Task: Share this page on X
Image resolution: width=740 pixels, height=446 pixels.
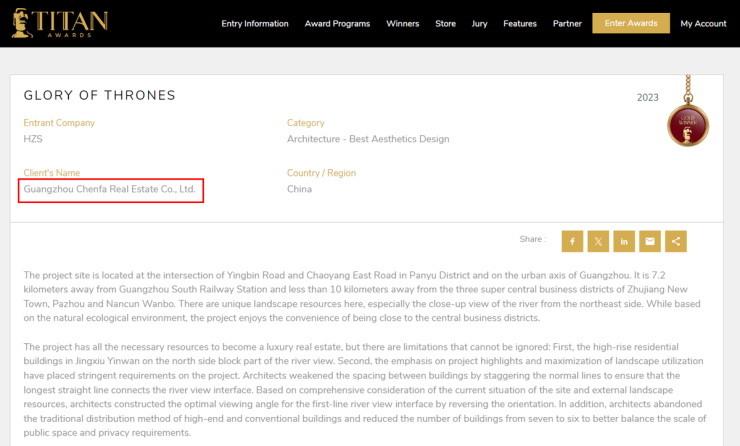Action: pyautogui.click(x=598, y=241)
